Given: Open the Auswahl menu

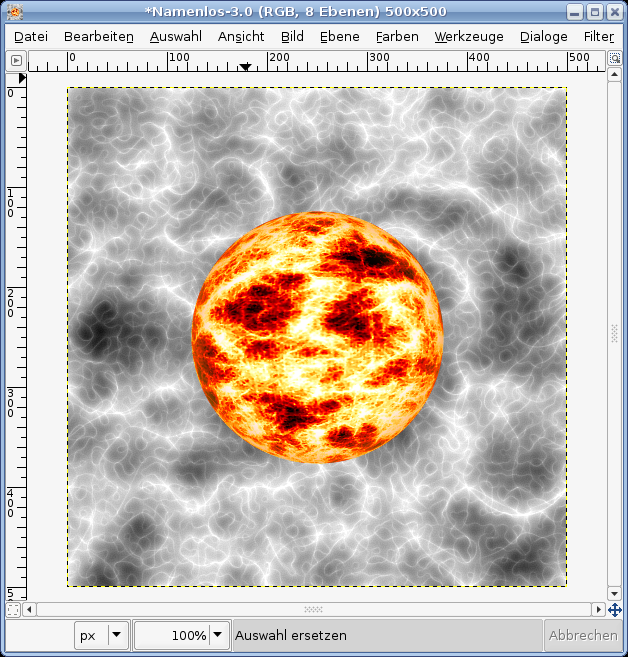Looking at the screenshot, I should pos(176,37).
